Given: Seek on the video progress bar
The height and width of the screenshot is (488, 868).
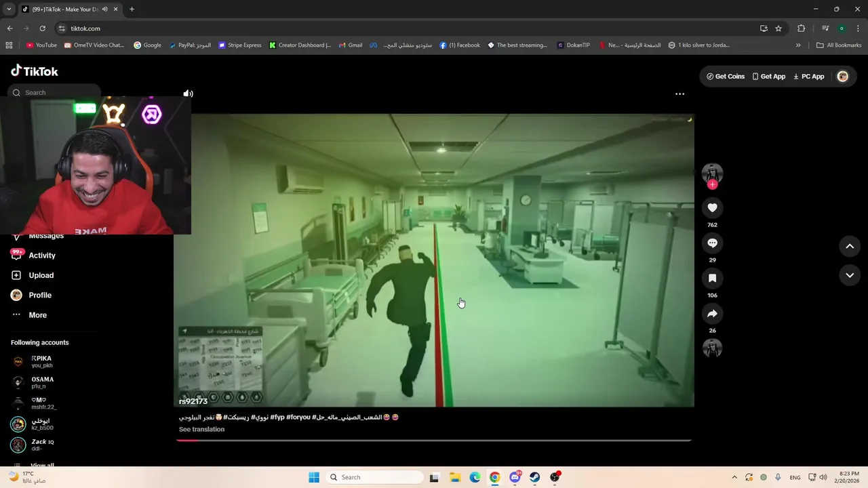Looking at the screenshot, I should 434,441.
